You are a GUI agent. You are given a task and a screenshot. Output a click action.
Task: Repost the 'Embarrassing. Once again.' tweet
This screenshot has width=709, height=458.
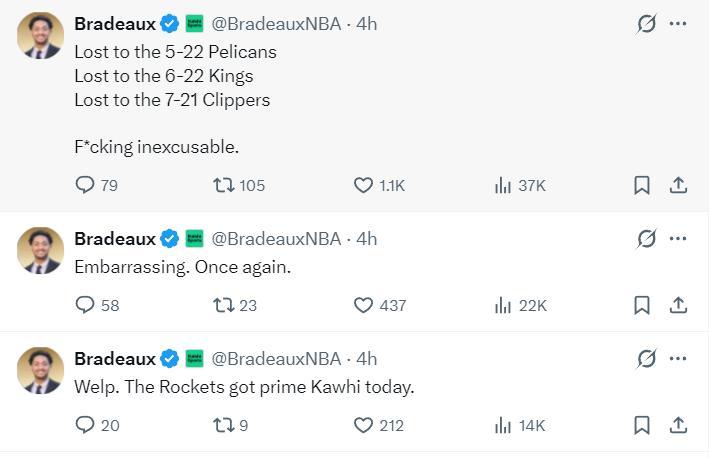tap(225, 305)
